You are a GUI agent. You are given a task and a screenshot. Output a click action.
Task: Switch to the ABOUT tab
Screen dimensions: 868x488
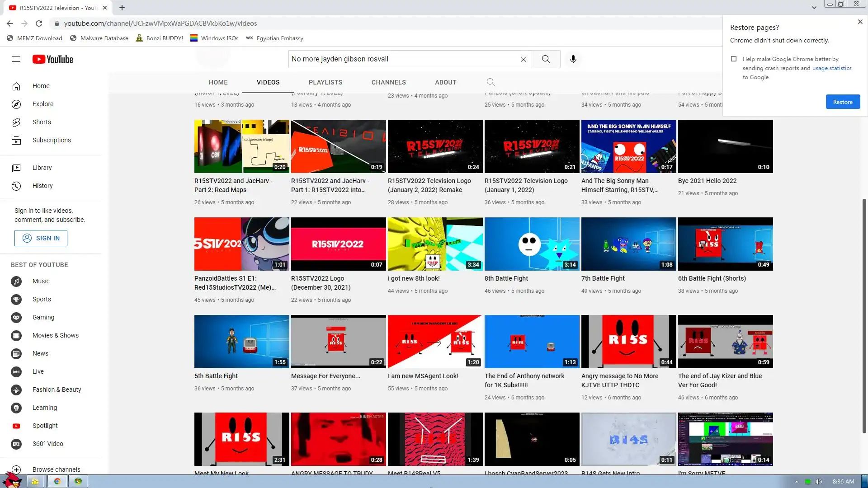445,82
